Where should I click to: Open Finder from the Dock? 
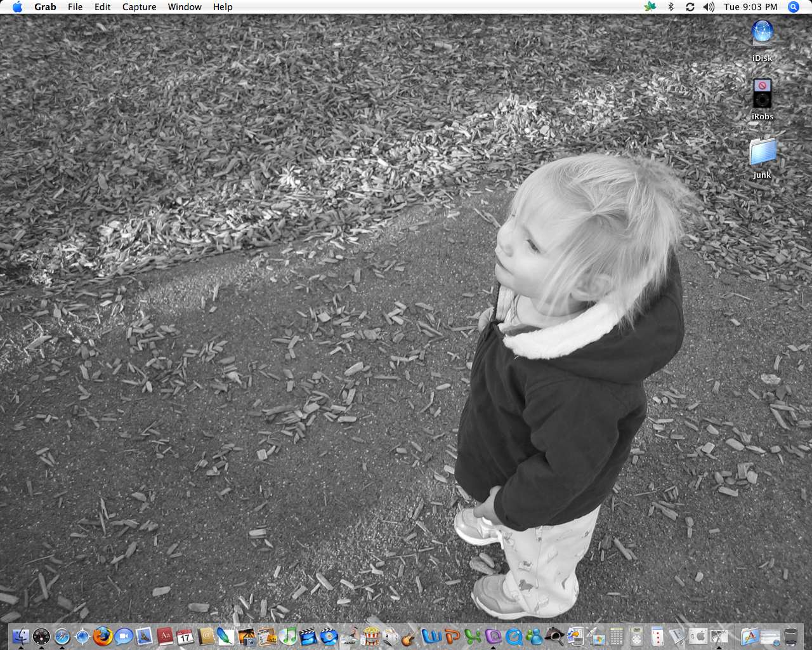(21, 636)
